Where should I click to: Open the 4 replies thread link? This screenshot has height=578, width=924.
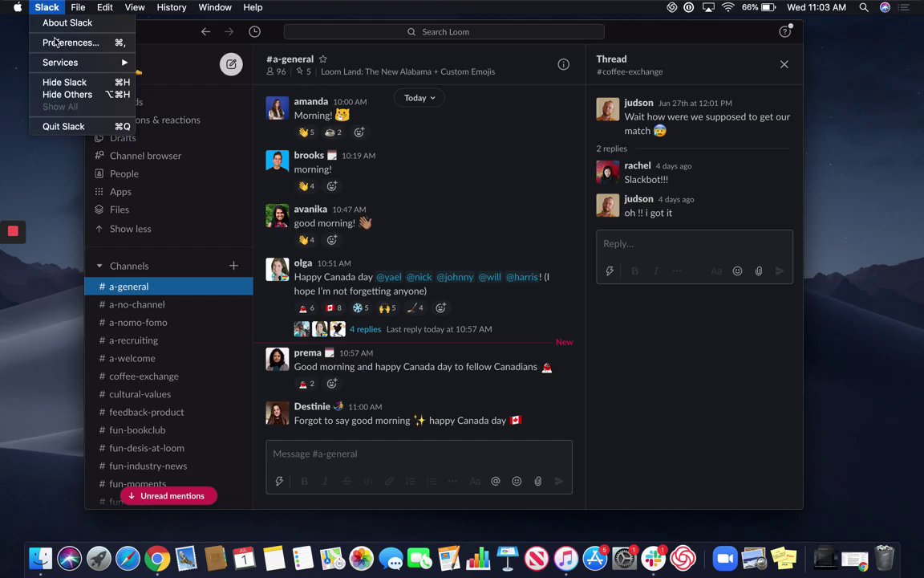point(366,329)
